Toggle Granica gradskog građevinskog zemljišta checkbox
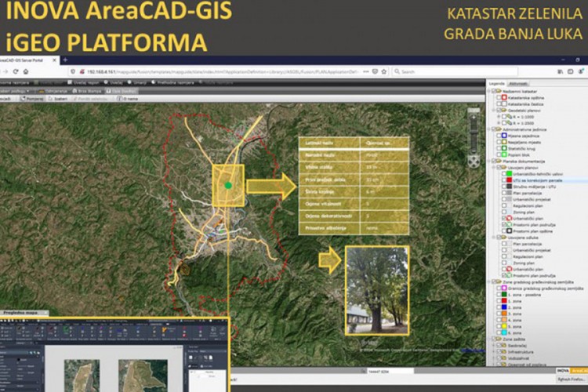The height and width of the screenshot is (392, 588). pyautogui.click(x=499, y=289)
